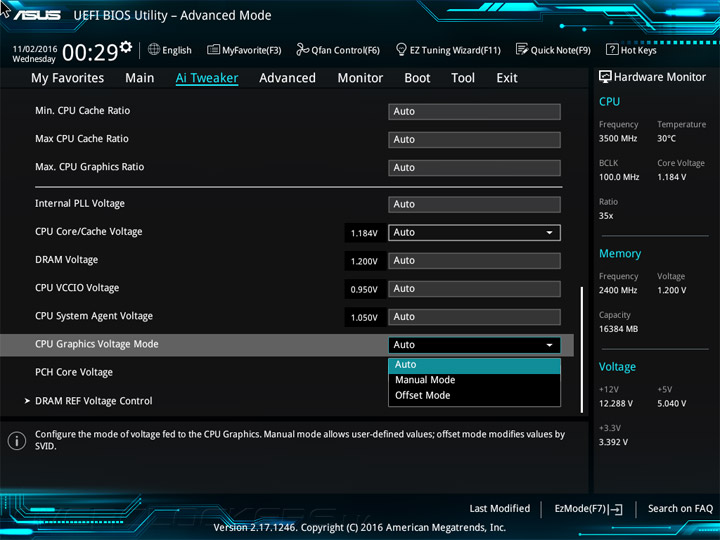Image resolution: width=720 pixels, height=540 pixels.
Task: Collapse the CPU Graphics Voltage Mode dropdown
Action: click(474, 345)
